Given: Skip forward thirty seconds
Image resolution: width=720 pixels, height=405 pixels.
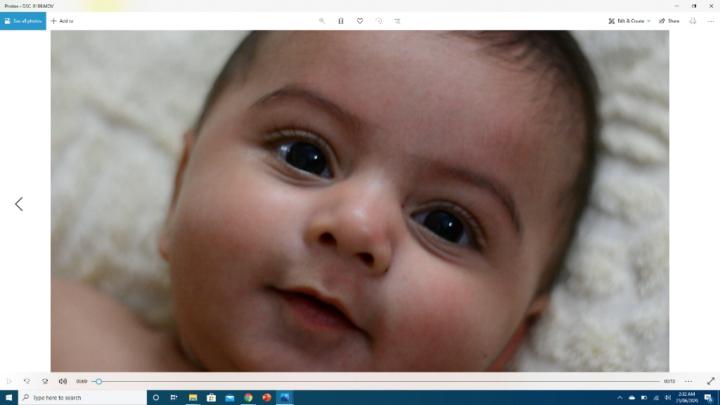Looking at the screenshot, I should pyautogui.click(x=45, y=381).
